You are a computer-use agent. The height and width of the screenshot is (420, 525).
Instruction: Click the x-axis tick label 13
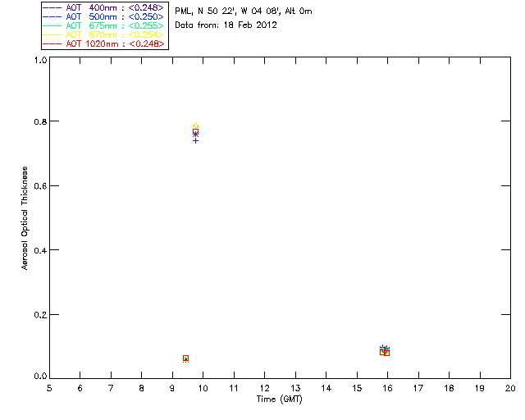tap(295, 389)
